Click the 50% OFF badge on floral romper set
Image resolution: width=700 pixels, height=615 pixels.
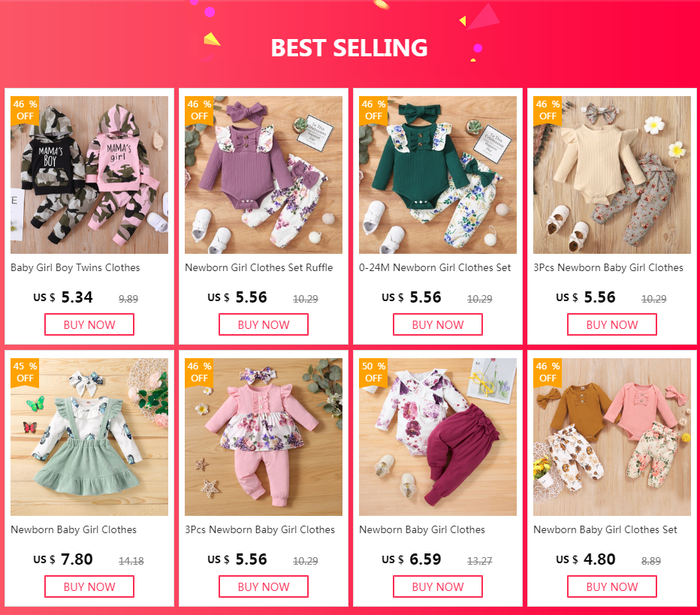pos(373,372)
